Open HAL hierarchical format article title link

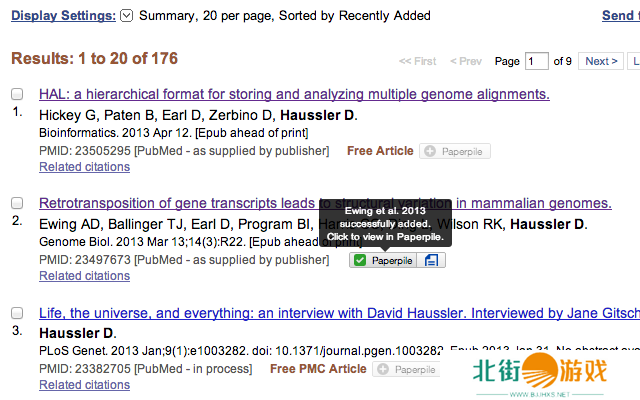294,94
